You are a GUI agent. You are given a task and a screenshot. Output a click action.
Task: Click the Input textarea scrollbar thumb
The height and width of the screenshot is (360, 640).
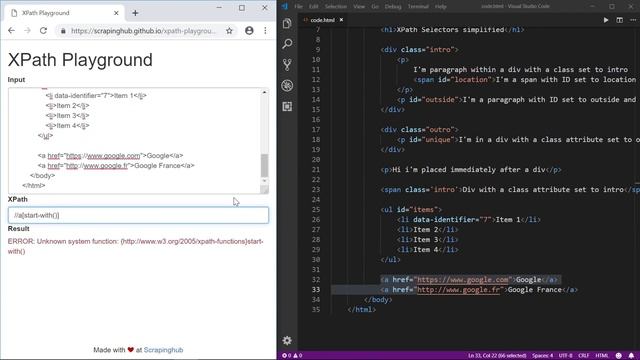[264, 165]
